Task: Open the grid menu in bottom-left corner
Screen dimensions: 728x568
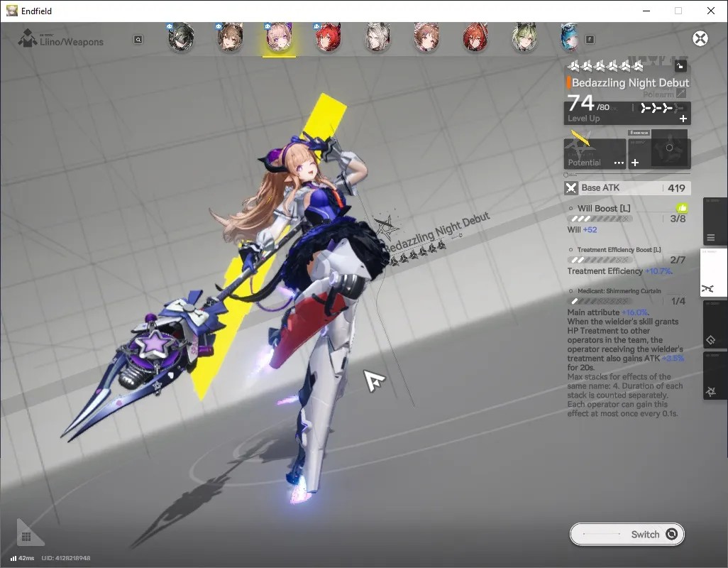Action: tap(26, 537)
